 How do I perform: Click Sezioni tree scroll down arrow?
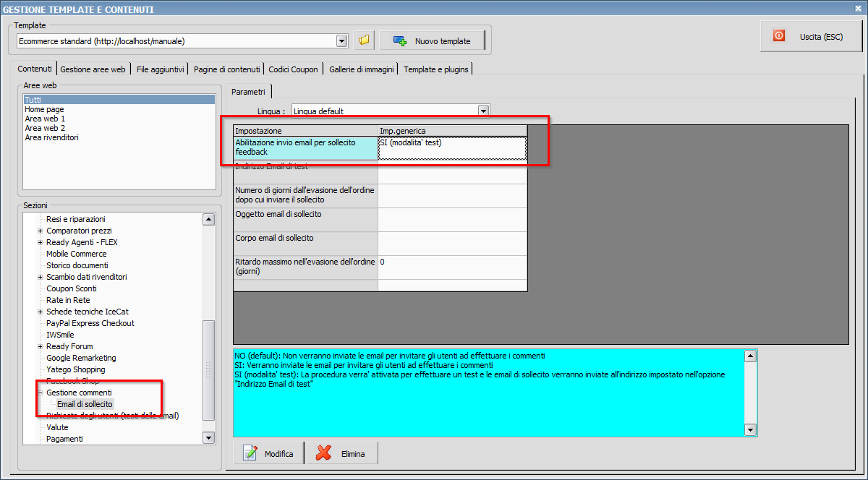point(208,437)
